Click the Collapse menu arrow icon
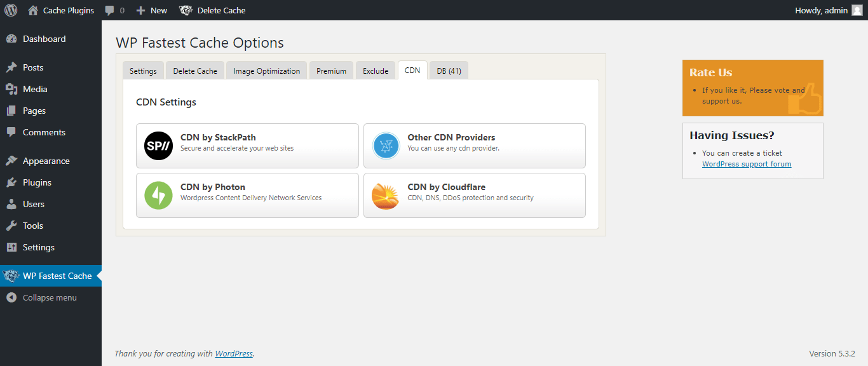The width and height of the screenshot is (868, 366). coord(11,297)
